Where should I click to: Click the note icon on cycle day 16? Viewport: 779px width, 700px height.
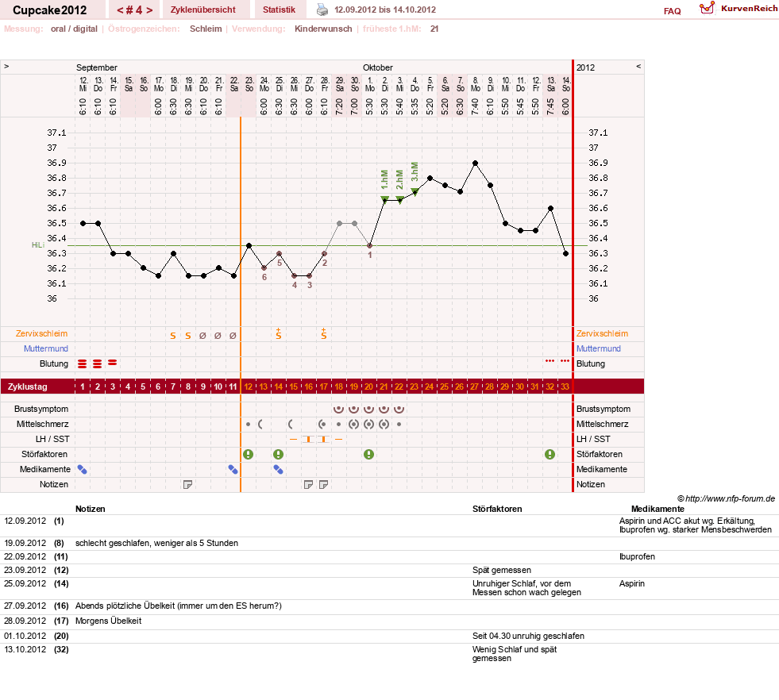pyautogui.click(x=309, y=485)
